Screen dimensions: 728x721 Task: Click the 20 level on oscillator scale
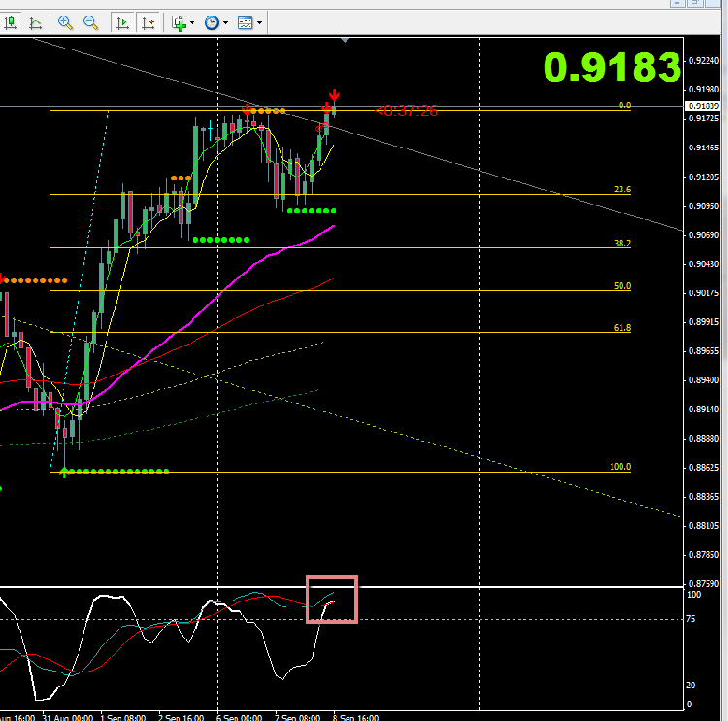[691, 685]
